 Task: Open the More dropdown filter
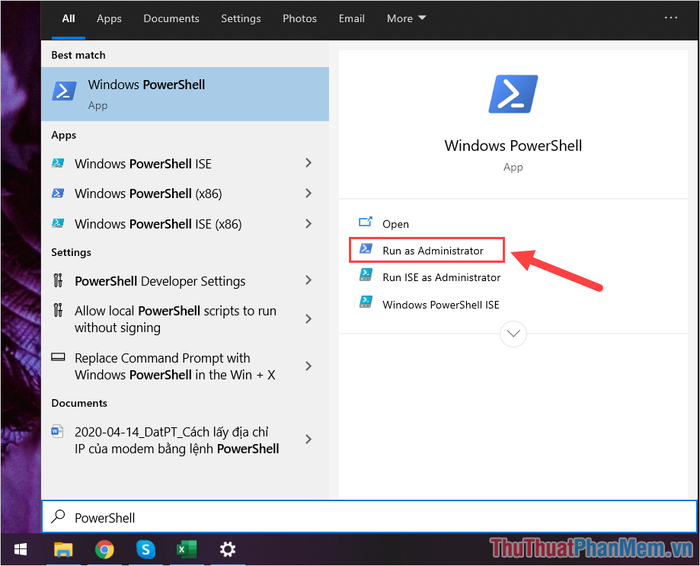pos(406,19)
